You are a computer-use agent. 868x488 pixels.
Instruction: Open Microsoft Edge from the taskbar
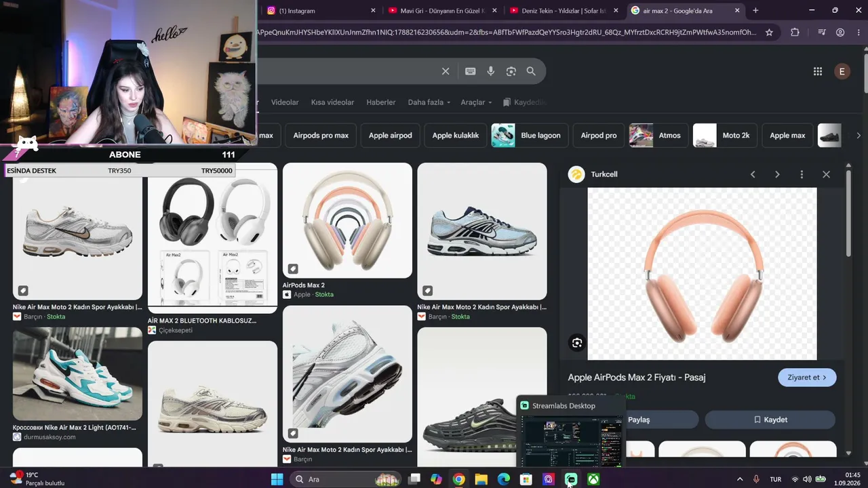(503, 479)
